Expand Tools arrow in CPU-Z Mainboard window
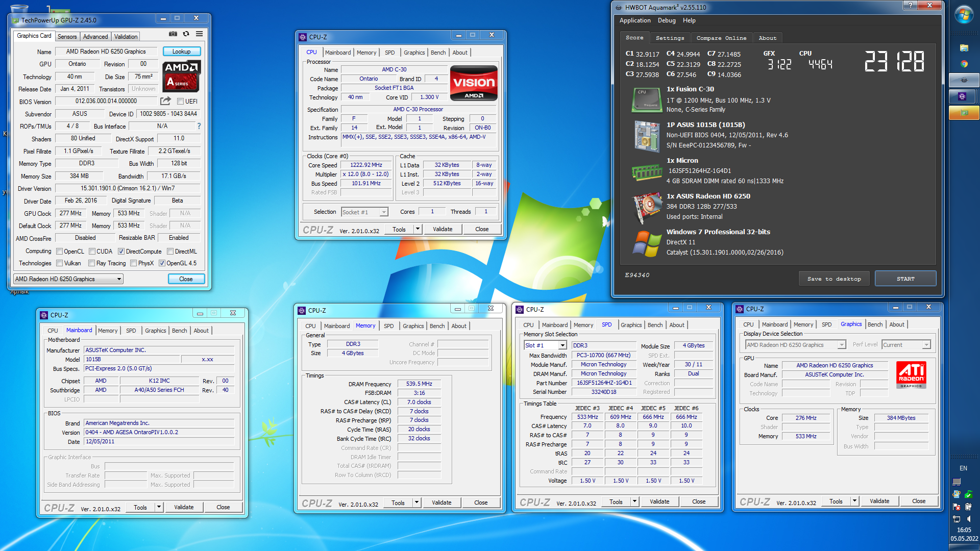This screenshot has width=980, height=551. pyautogui.click(x=159, y=507)
